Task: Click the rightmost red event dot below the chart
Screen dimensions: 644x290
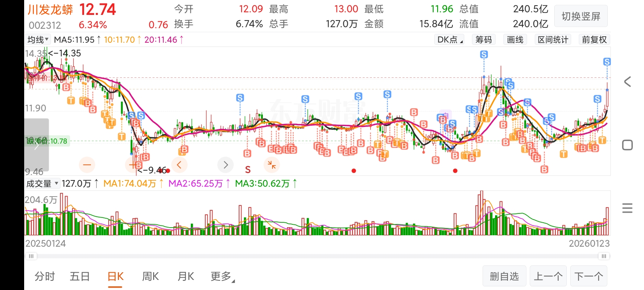Action: [x=455, y=171]
